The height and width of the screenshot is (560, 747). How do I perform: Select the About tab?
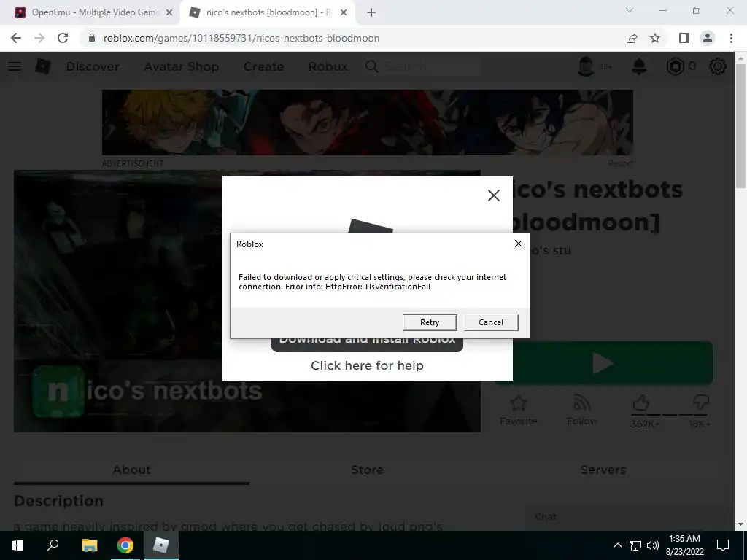[131, 470]
